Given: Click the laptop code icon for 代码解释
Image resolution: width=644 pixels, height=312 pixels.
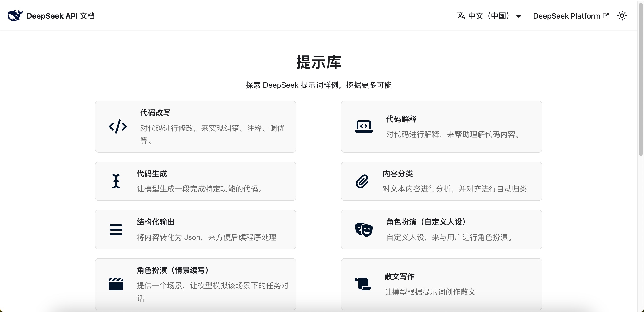Looking at the screenshot, I should click(364, 127).
